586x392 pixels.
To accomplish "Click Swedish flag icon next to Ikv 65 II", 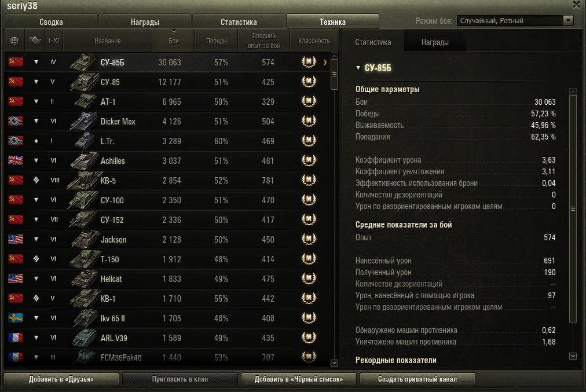I will (x=16, y=318).
